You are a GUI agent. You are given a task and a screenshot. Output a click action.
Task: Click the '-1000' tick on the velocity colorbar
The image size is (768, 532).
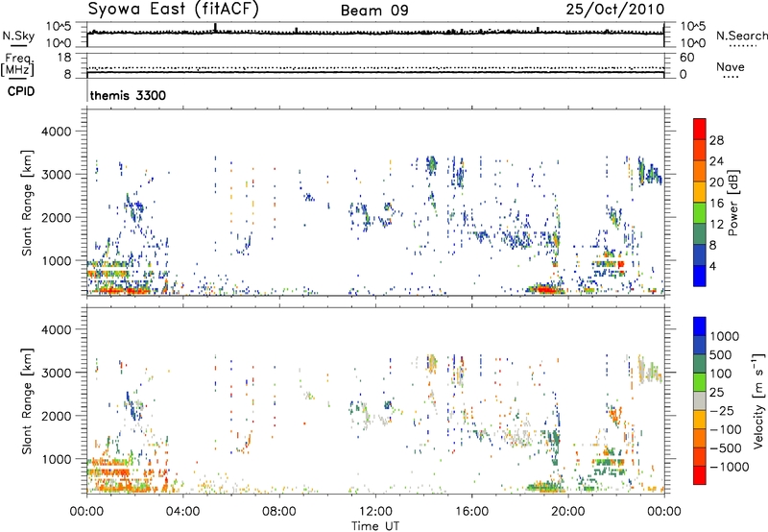[729, 467]
